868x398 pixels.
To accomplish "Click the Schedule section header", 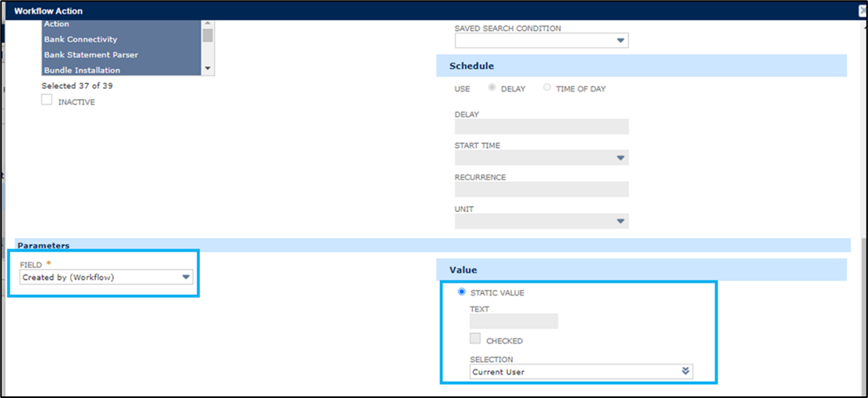I will tap(641, 65).
